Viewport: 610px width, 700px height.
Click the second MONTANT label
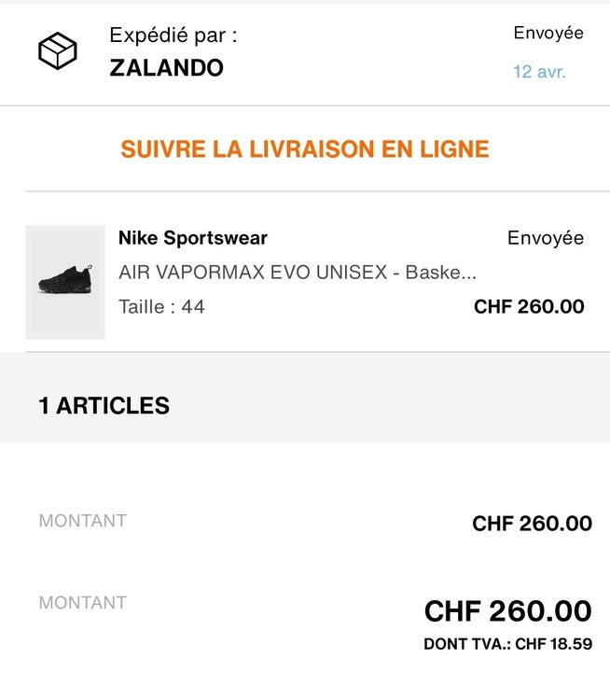82,603
